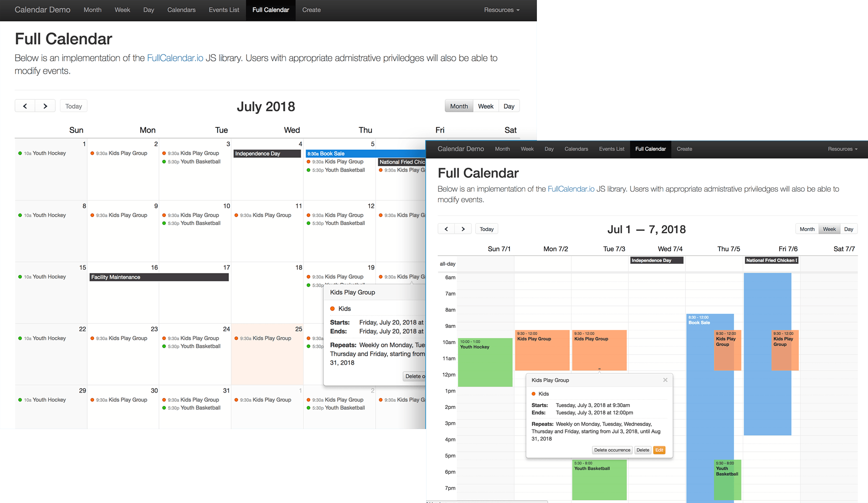The width and height of the screenshot is (868, 503).
Task: Click Delete button in week view popover
Action: click(642, 450)
